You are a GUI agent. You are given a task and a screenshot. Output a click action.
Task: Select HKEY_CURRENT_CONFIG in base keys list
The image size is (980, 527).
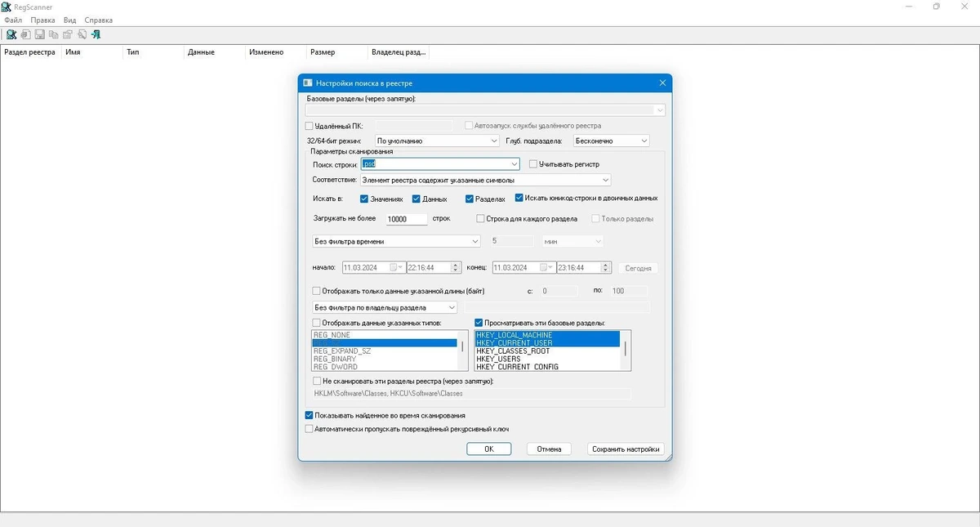pos(547,367)
